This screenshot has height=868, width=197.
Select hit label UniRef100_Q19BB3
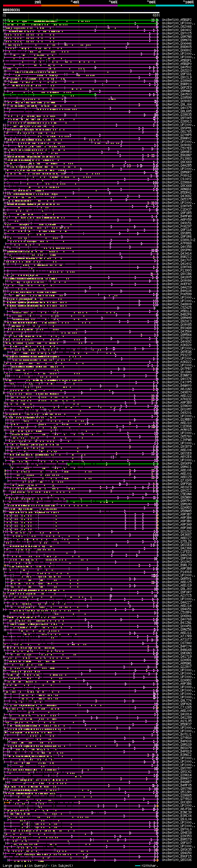point(177,419)
